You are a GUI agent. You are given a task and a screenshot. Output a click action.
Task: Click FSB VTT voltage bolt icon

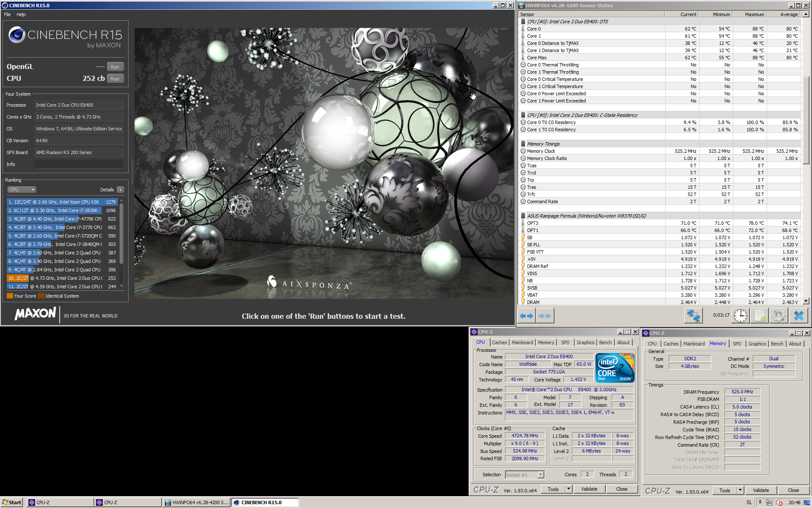coord(523,252)
